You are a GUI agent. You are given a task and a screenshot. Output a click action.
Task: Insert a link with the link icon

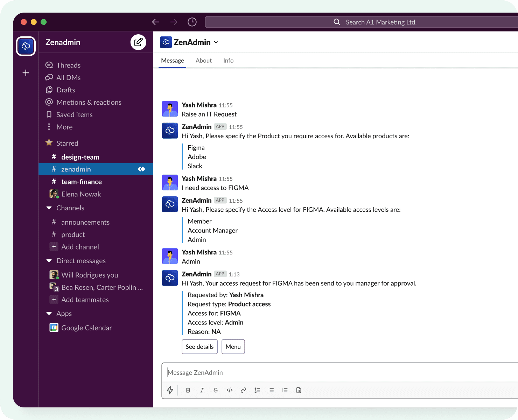click(x=243, y=390)
